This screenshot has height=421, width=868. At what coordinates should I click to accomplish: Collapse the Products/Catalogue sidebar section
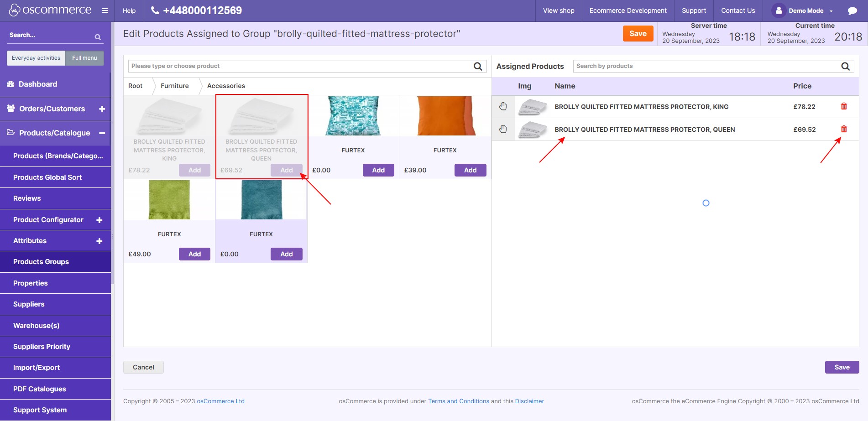tap(102, 133)
